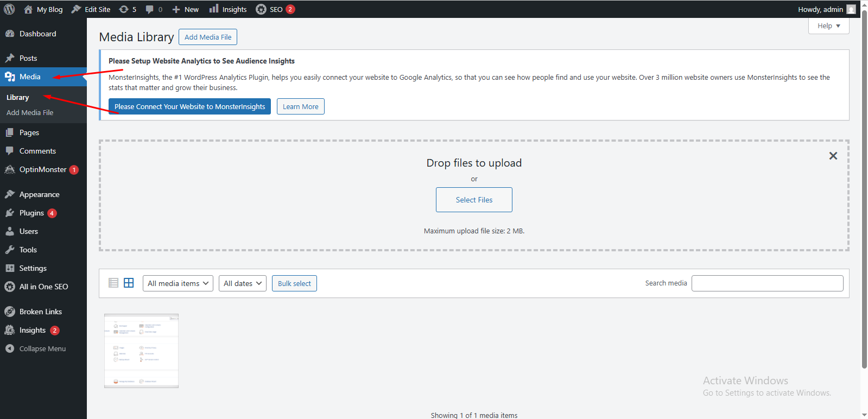The image size is (868, 419).
Task: Switch to grid view icon
Action: [x=129, y=283]
